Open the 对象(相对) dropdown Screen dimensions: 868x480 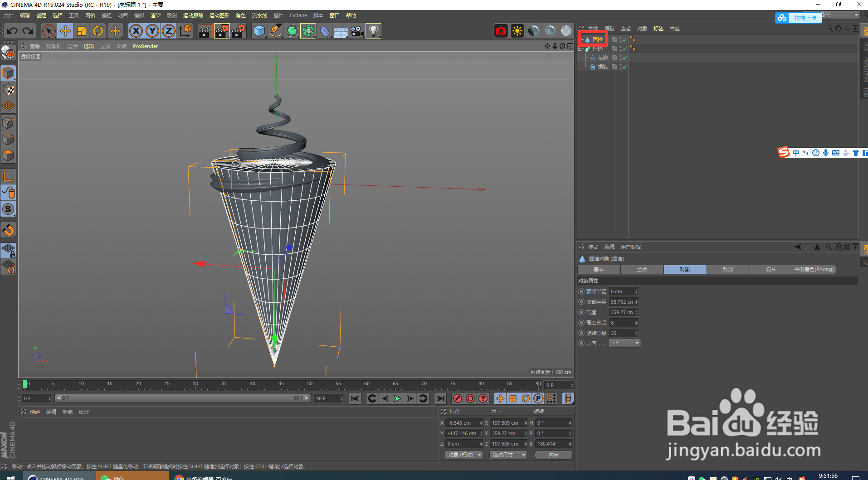click(464, 455)
